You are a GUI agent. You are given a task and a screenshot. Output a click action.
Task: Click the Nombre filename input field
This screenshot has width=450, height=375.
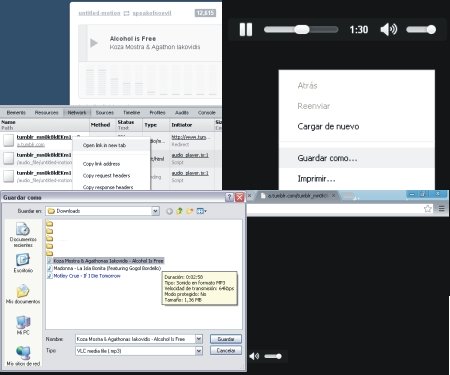click(135, 339)
